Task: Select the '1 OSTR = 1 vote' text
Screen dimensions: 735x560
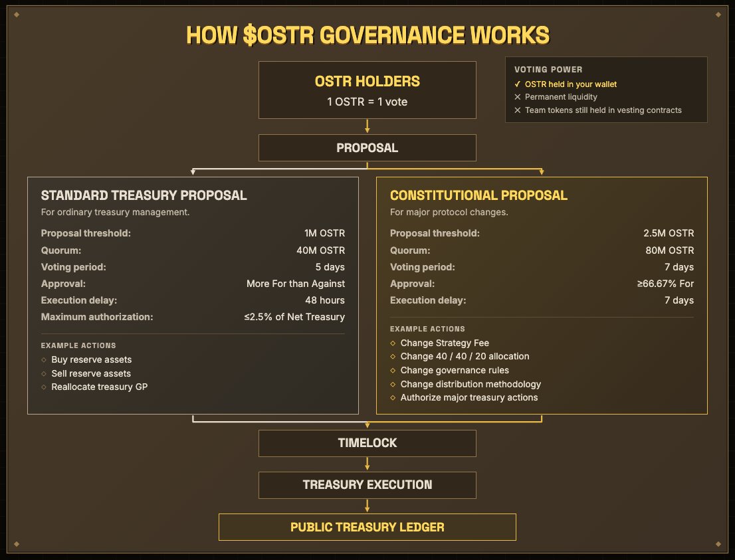Action: click(367, 102)
